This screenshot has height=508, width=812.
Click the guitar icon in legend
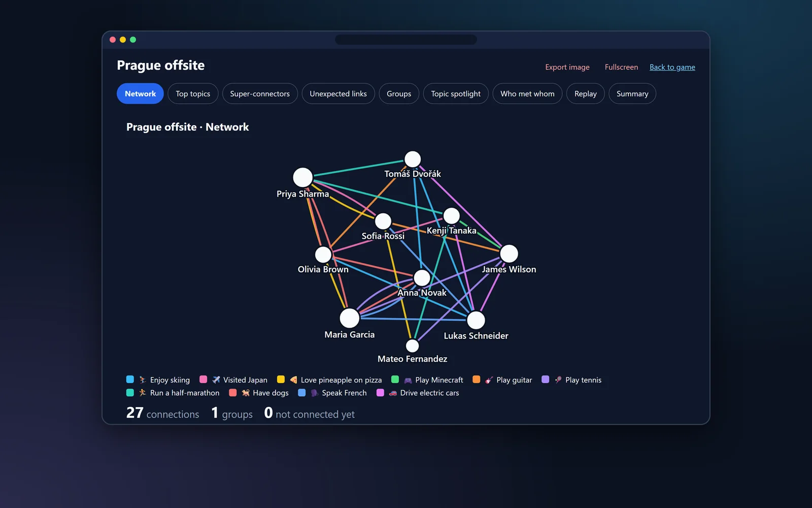coord(489,380)
